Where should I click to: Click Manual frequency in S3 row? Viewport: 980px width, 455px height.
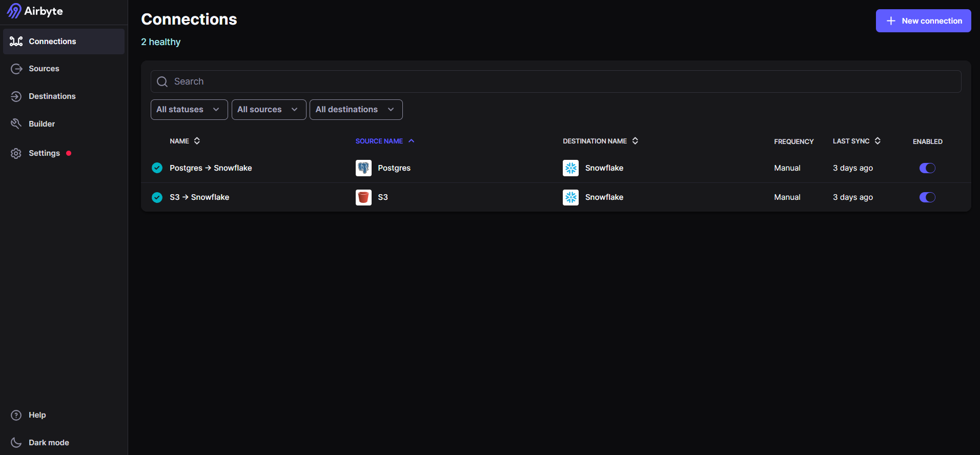787,197
